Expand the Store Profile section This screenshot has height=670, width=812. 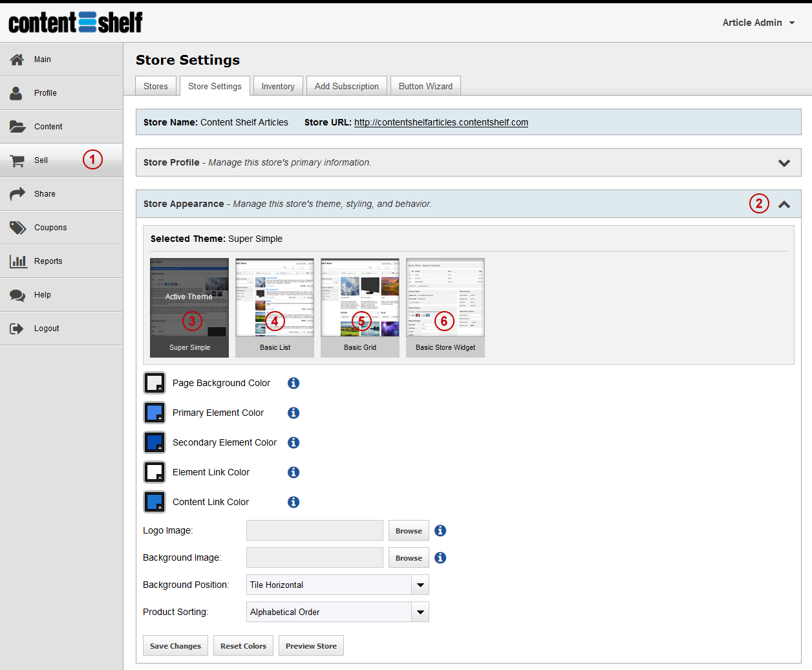pyautogui.click(x=784, y=163)
